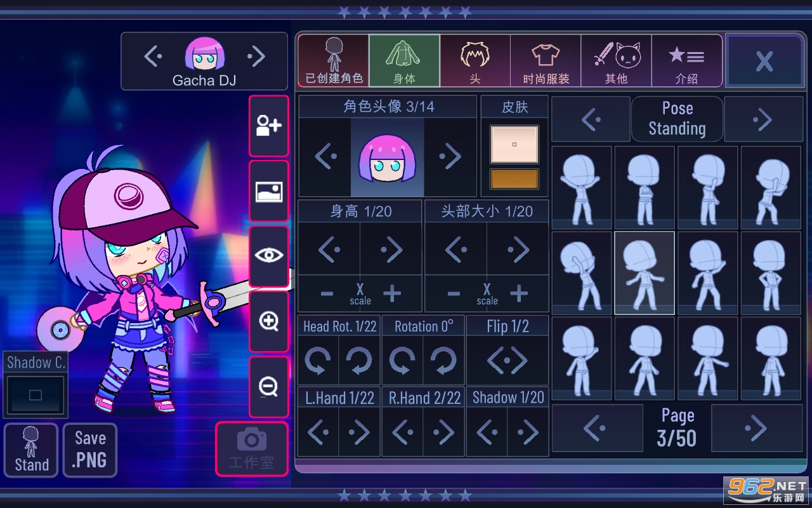Open the 其他 other tab
This screenshot has height=508, width=812.
point(616,61)
